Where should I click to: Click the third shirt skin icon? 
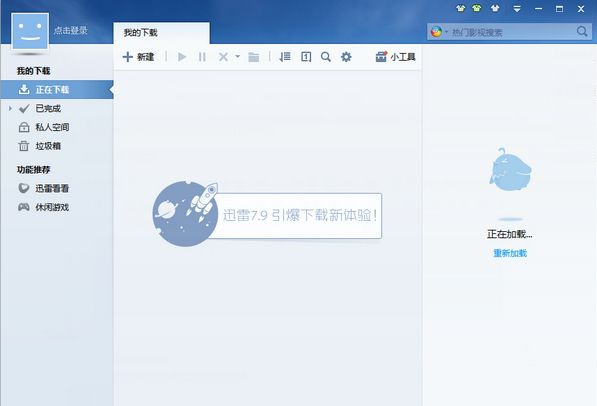click(495, 8)
